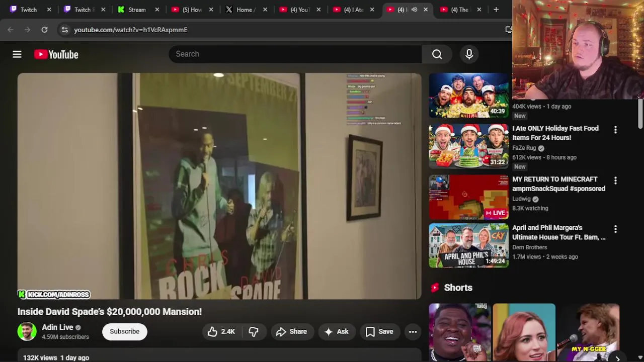This screenshot has height=362, width=644.
Task: Open options for MY RETURN TO MINECRAFT video
Action: click(x=615, y=180)
